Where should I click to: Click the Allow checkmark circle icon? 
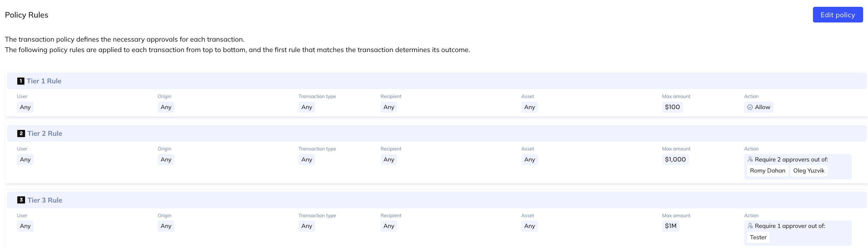(750, 107)
